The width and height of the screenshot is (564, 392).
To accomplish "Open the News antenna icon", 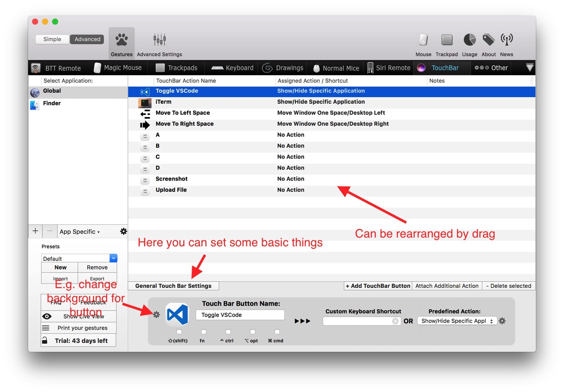I will coord(507,40).
